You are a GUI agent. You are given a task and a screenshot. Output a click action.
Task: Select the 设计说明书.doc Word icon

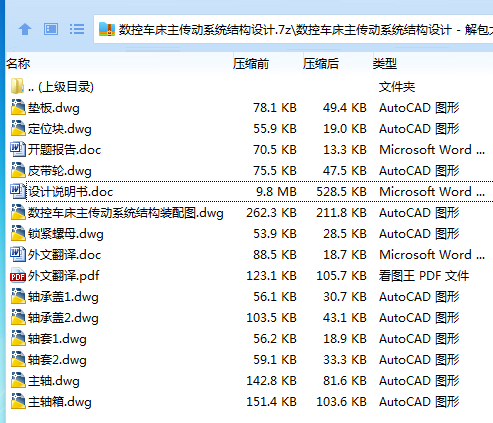point(18,191)
